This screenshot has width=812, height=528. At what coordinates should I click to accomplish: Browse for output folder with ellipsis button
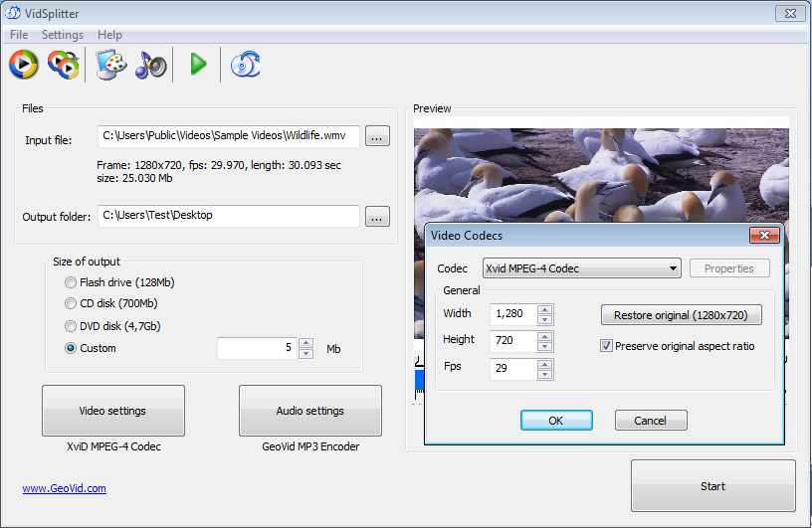click(377, 216)
